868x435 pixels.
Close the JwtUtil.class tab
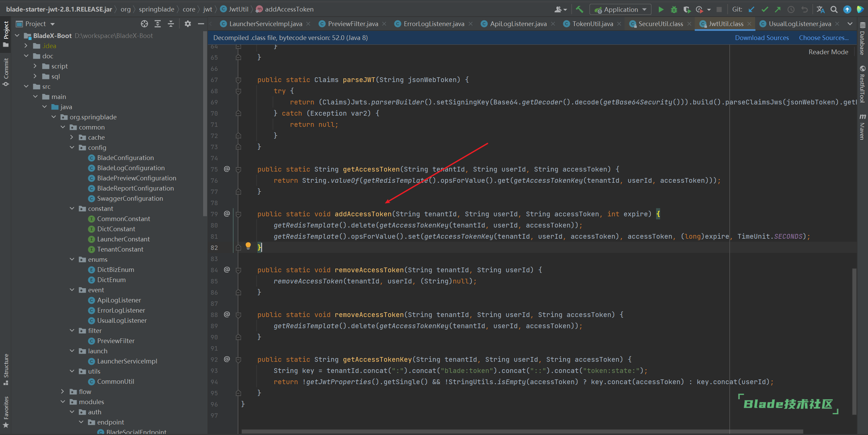coord(749,24)
